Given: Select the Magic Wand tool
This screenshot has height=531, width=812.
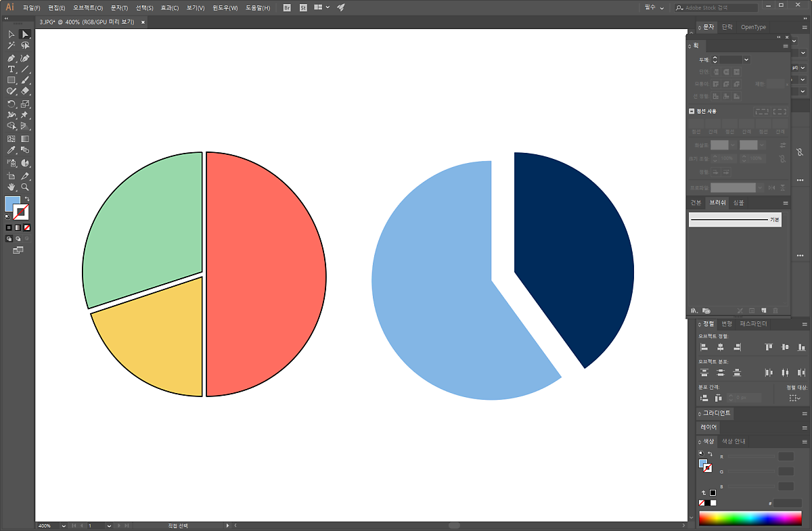Looking at the screenshot, I should point(12,45).
